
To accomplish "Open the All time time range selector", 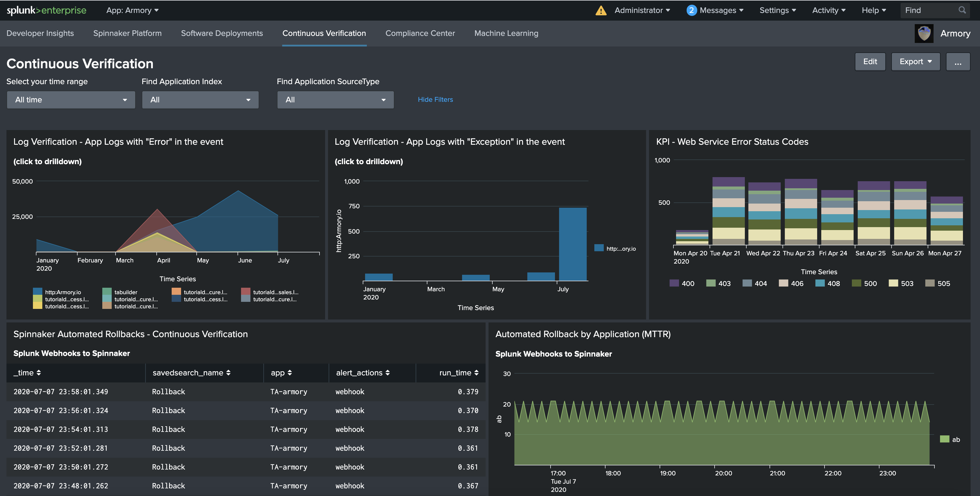I will (x=71, y=100).
